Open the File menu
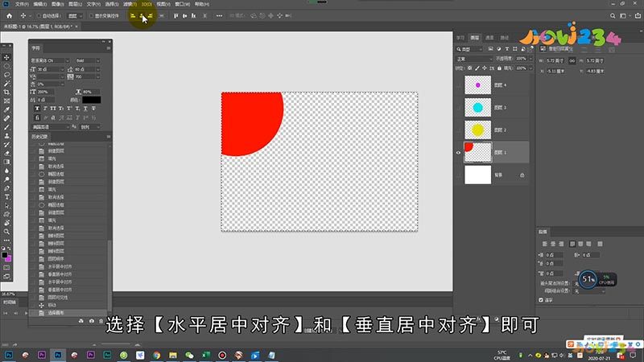This screenshot has height=362, width=644. pyautogui.click(x=22, y=4)
